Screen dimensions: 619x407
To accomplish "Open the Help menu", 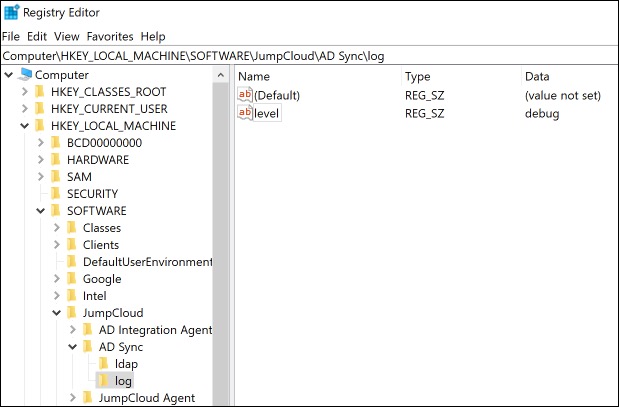I will (153, 36).
